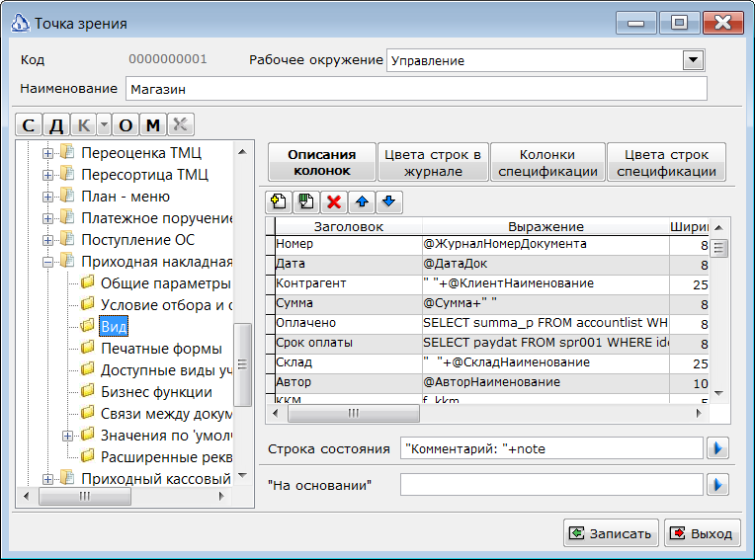Select the 'Номер' table row cell
Viewport: 755px width, 560px height.
coord(349,244)
